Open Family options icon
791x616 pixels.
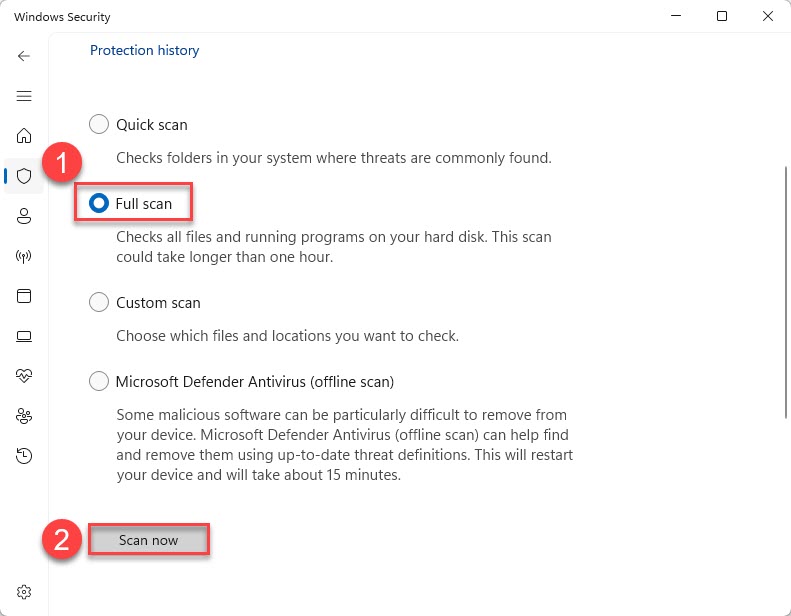coord(24,416)
